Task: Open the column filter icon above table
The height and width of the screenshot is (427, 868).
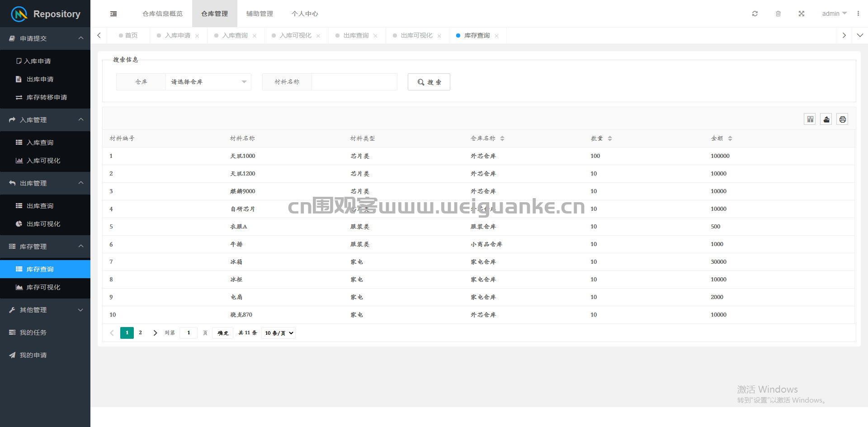Action: pos(810,119)
